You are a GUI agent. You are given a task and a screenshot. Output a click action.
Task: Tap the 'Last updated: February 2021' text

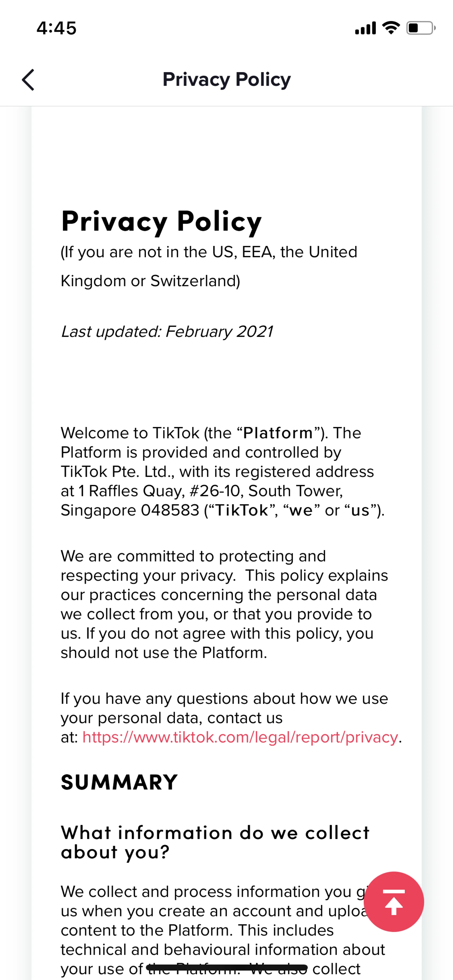[x=167, y=331]
